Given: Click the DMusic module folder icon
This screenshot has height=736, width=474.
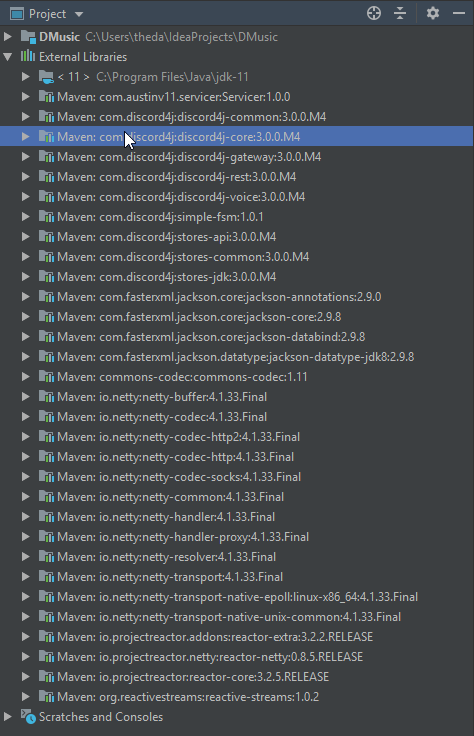Looking at the screenshot, I should tap(28, 37).
